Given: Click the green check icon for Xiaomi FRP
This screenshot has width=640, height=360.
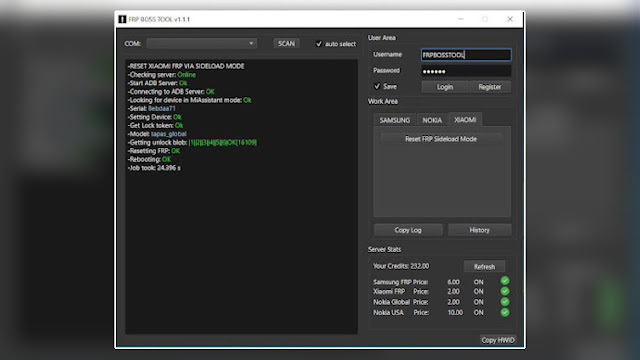Looking at the screenshot, I should click(x=505, y=291).
